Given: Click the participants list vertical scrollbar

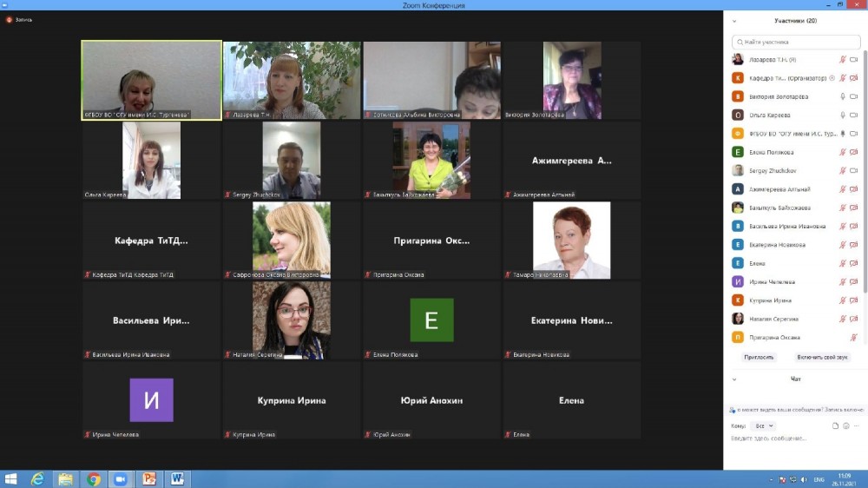Looking at the screenshot, I should (x=865, y=174).
